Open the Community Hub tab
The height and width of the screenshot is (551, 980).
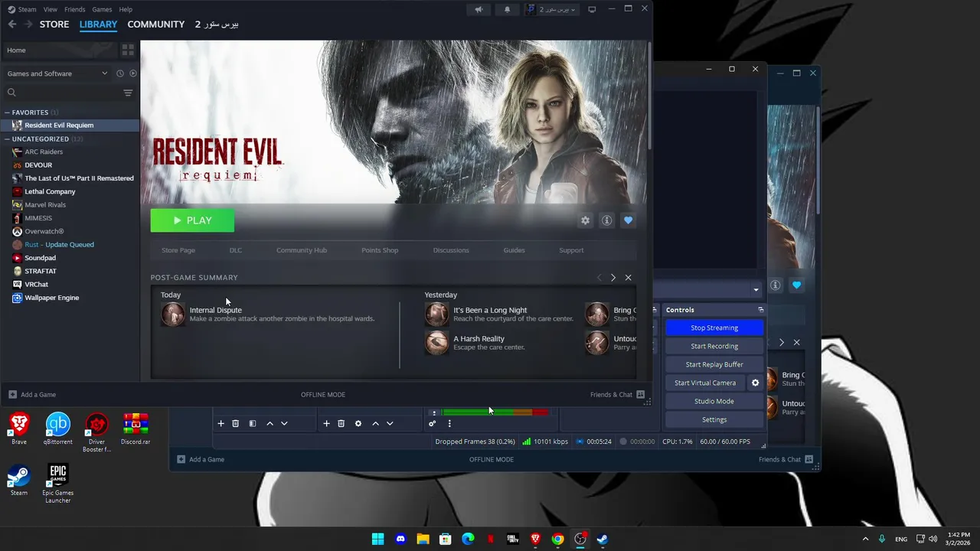point(302,250)
